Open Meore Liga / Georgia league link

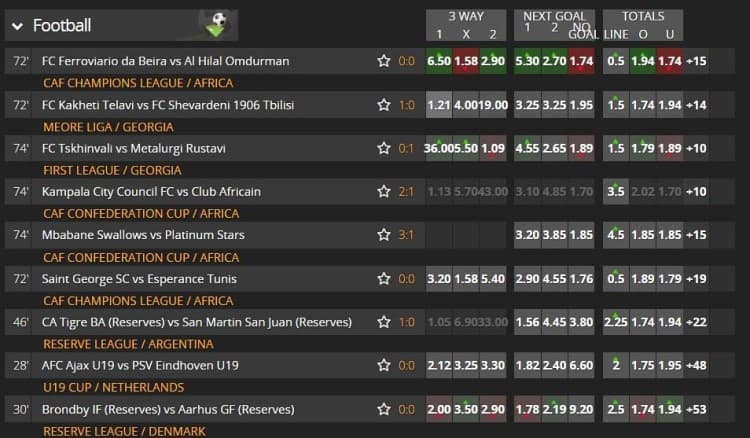(x=109, y=127)
